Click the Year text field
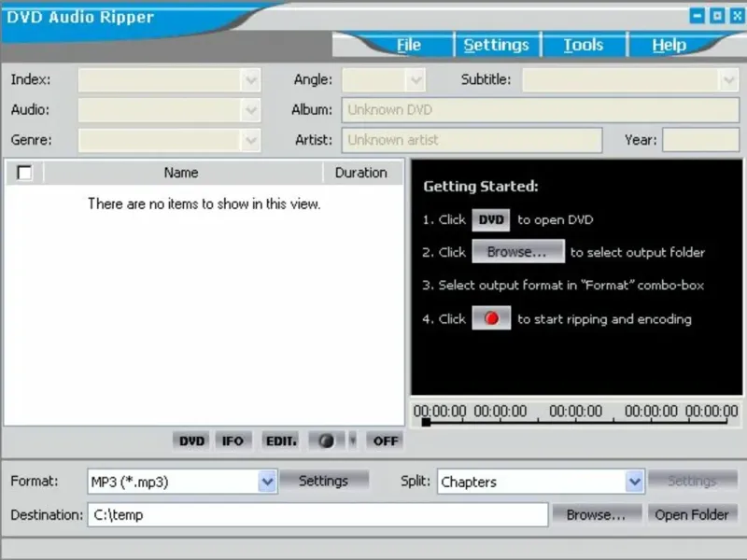This screenshot has width=747, height=560. (701, 140)
